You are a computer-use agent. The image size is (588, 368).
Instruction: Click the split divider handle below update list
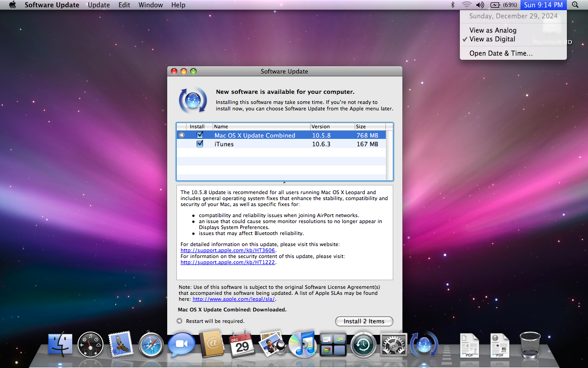click(x=285, y=183)
